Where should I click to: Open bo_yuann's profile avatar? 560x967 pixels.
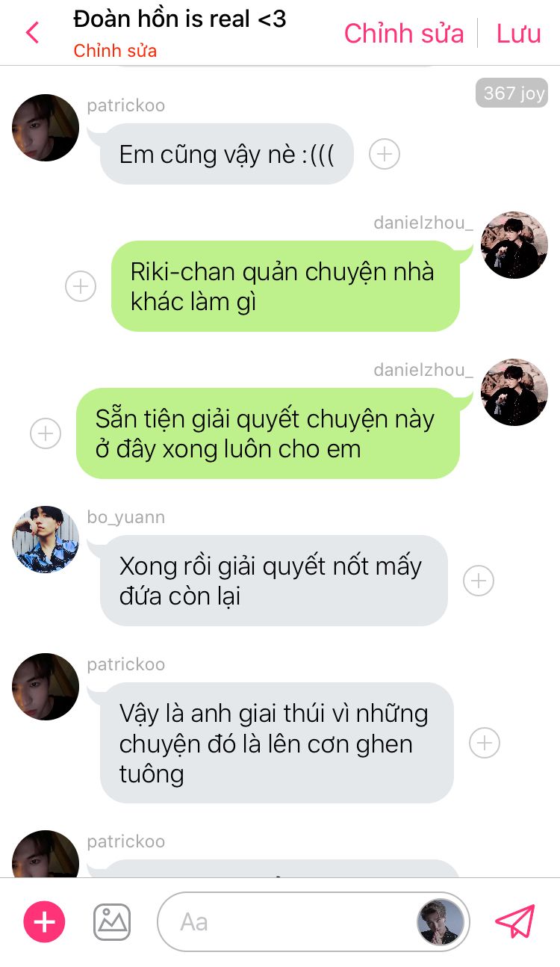coord(46,540)
